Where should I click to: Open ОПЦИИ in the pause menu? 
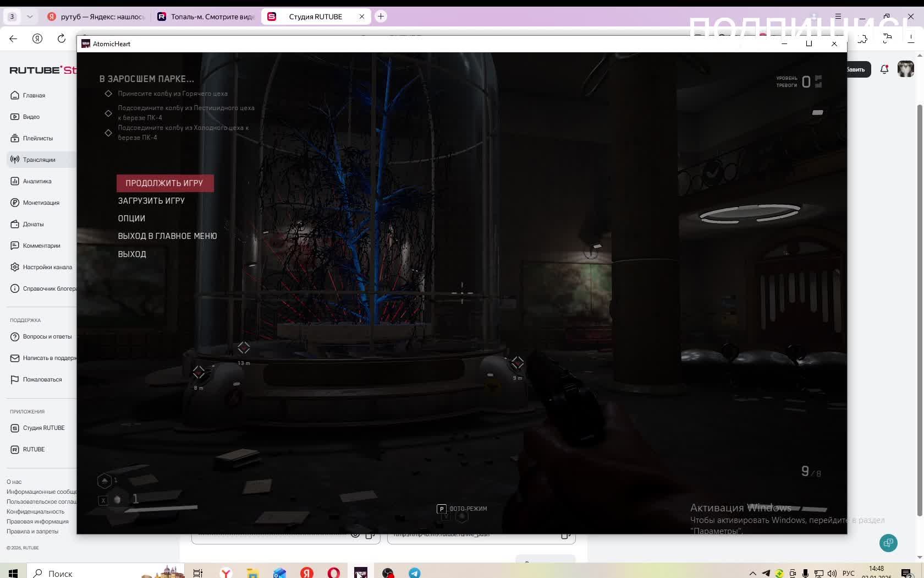pos(131,219)
